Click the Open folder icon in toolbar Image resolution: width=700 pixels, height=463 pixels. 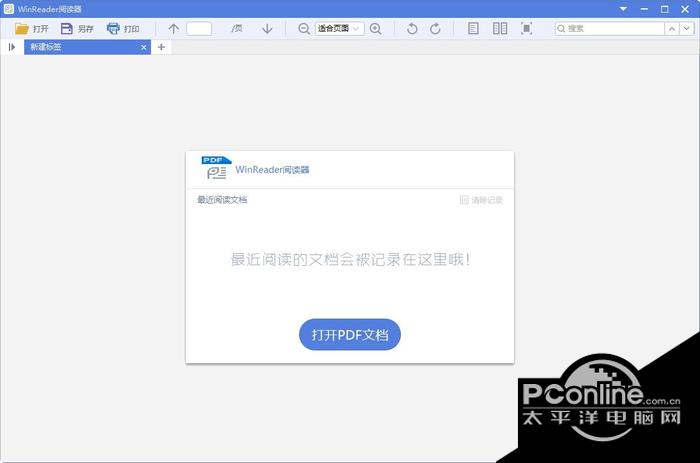21,29
